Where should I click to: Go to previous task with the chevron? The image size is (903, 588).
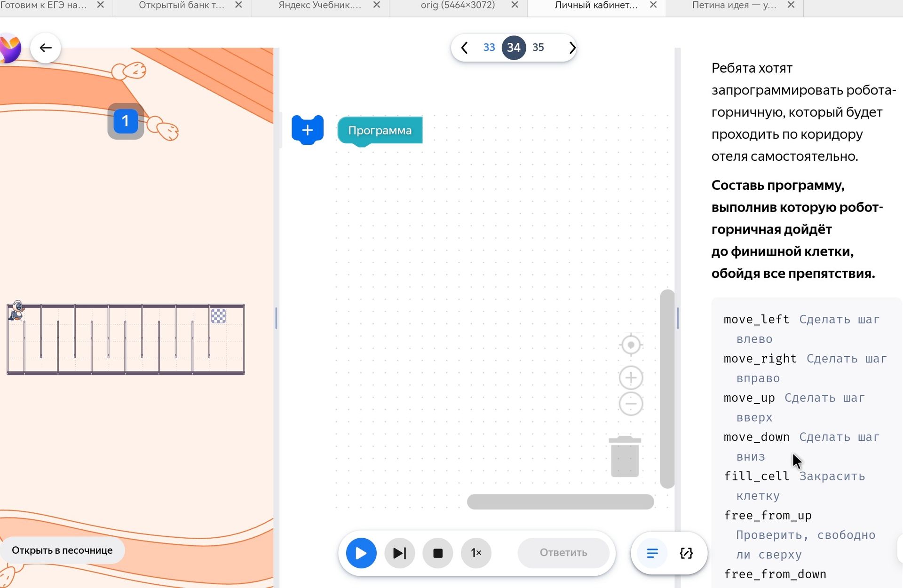click(x=464, y=47)
